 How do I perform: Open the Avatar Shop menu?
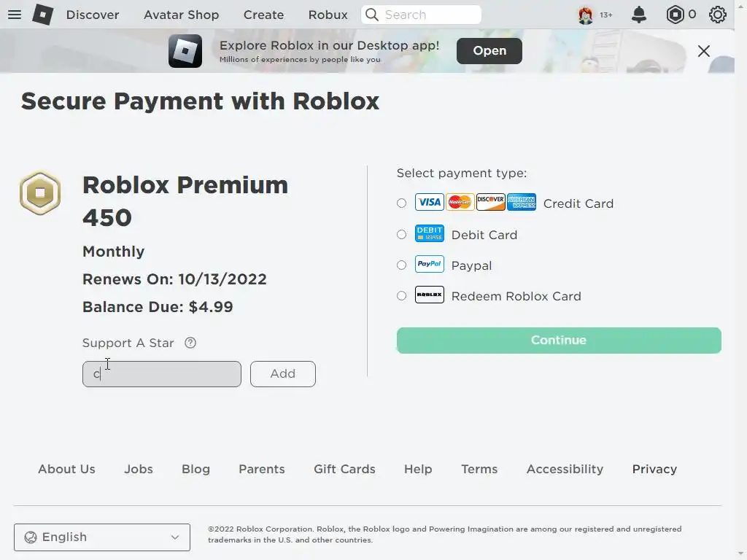click(182, 15)
